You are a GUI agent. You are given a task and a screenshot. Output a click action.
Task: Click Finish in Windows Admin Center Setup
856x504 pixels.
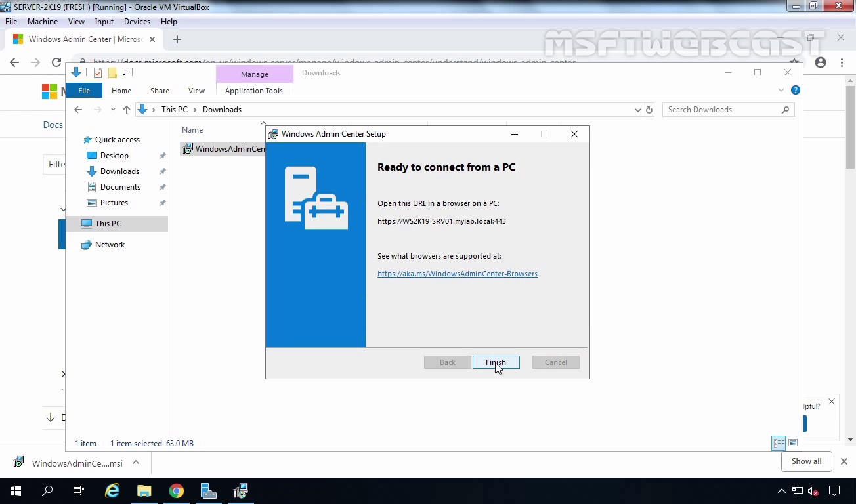[x=496, y=362]
